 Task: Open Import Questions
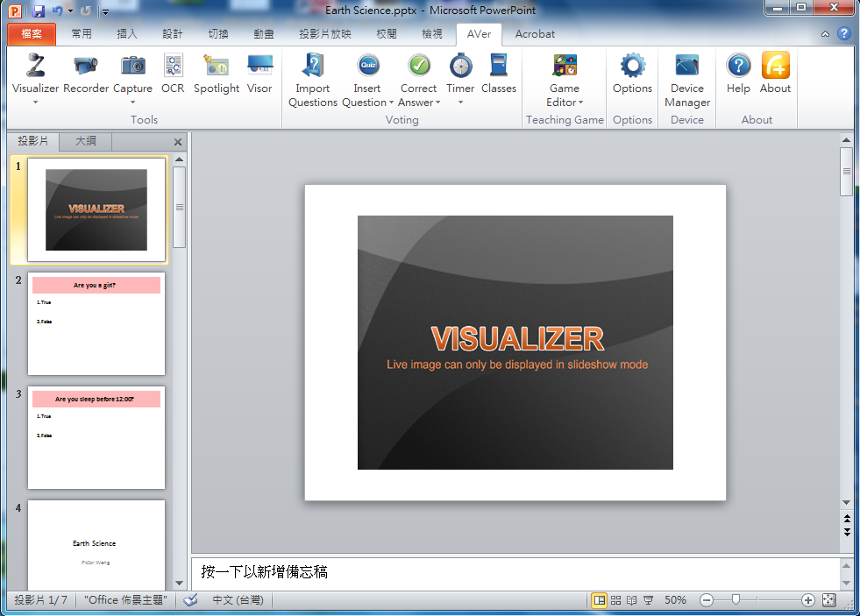[x=313, y=79]
